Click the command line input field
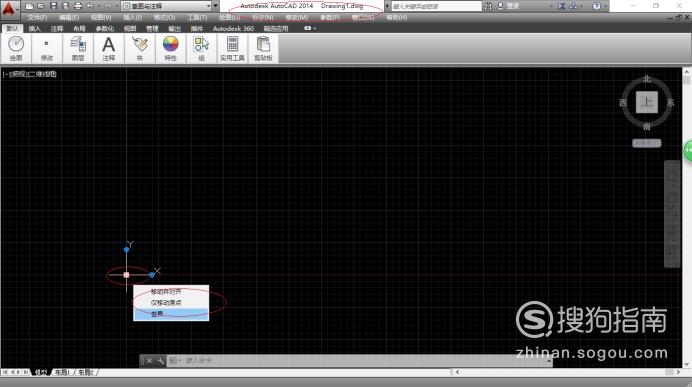The image size is (692, 387). (361, 361)
